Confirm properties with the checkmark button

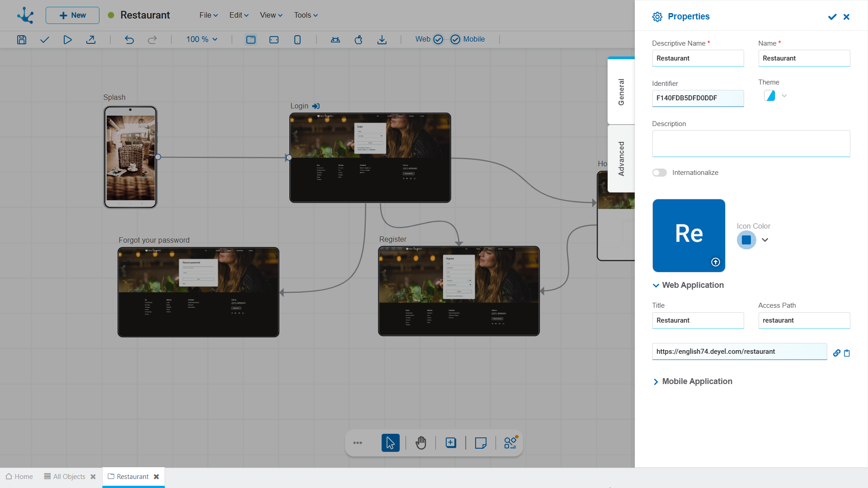pyautogui.click(x=832, y=17)
